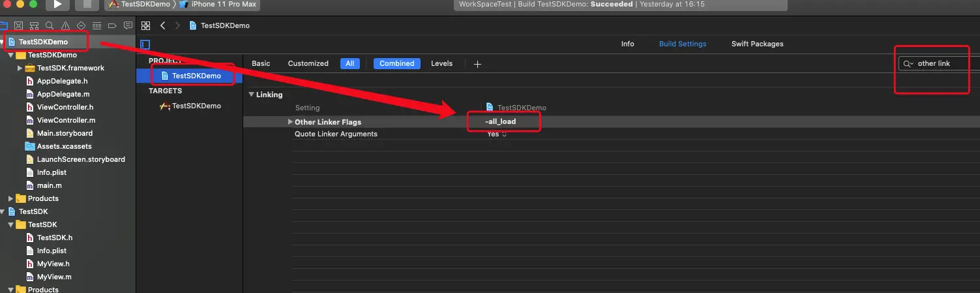Open Main.storyboard
The image size is (980, 293).
coord(65,133)
